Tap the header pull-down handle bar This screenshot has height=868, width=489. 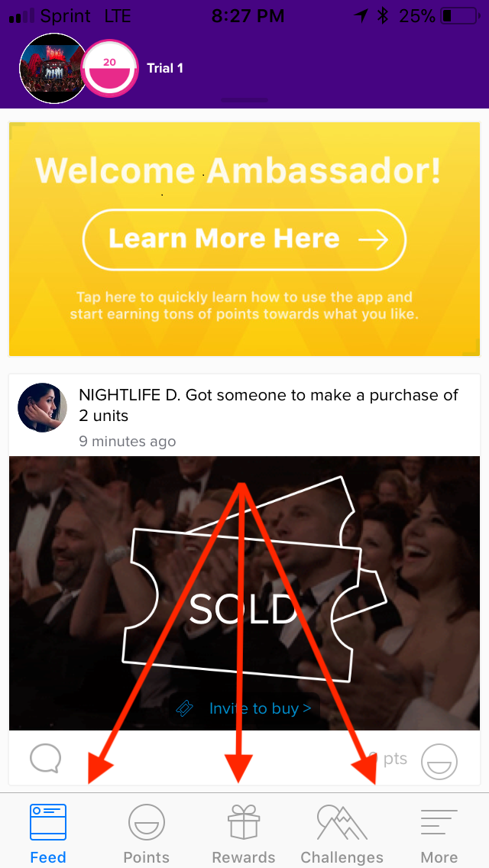(244, 100)
